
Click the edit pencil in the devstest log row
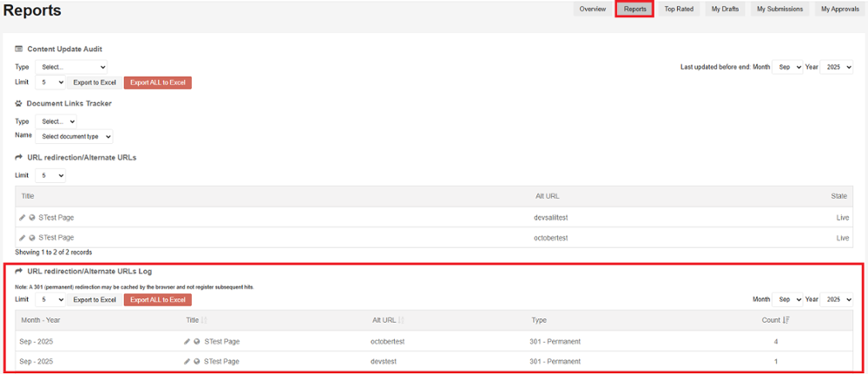(x=187, y=361)
